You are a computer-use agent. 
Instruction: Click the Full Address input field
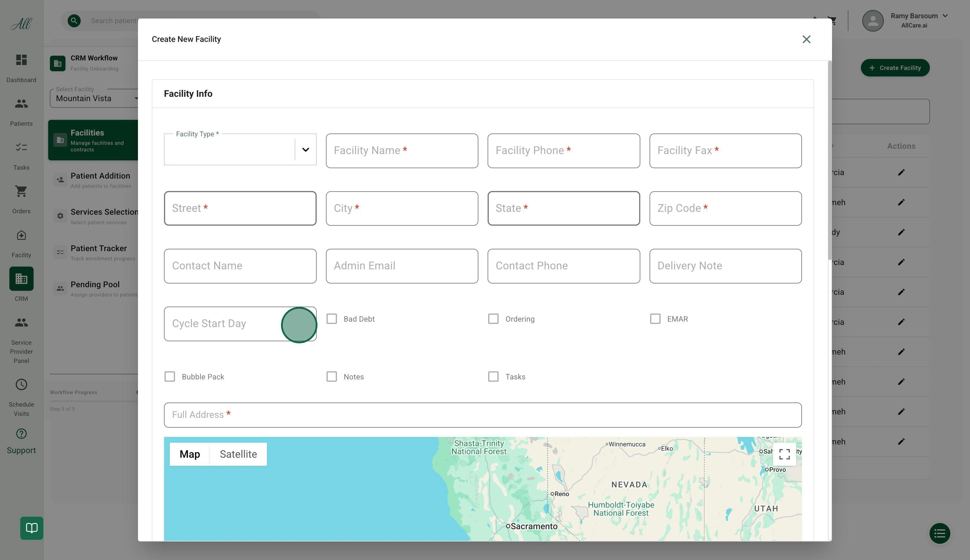(x=482, y=415)
